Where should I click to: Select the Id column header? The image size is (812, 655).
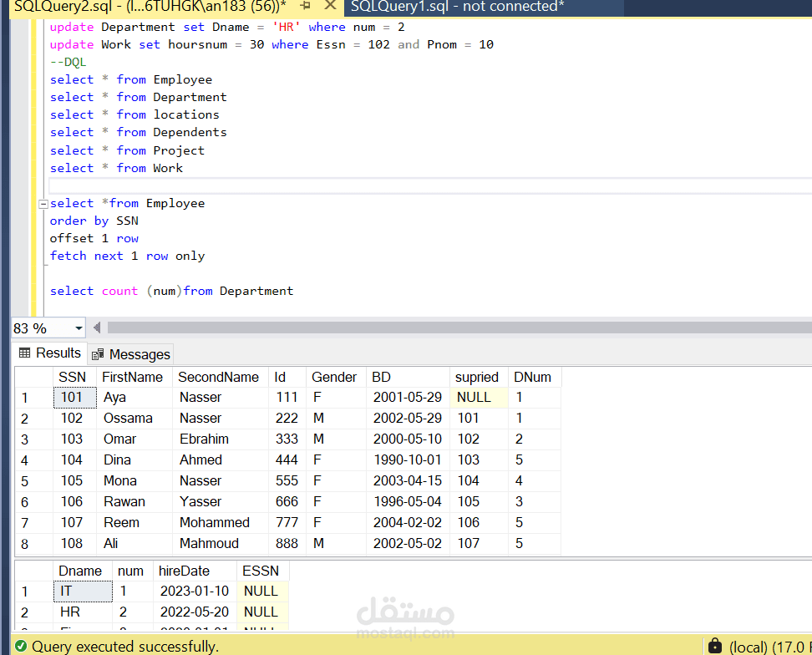(287, 377)
